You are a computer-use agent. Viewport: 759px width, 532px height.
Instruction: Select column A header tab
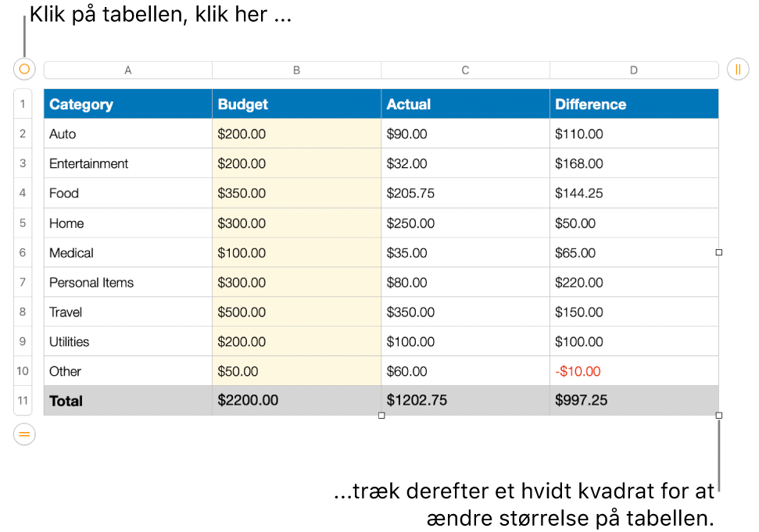[x=128, y=70]
